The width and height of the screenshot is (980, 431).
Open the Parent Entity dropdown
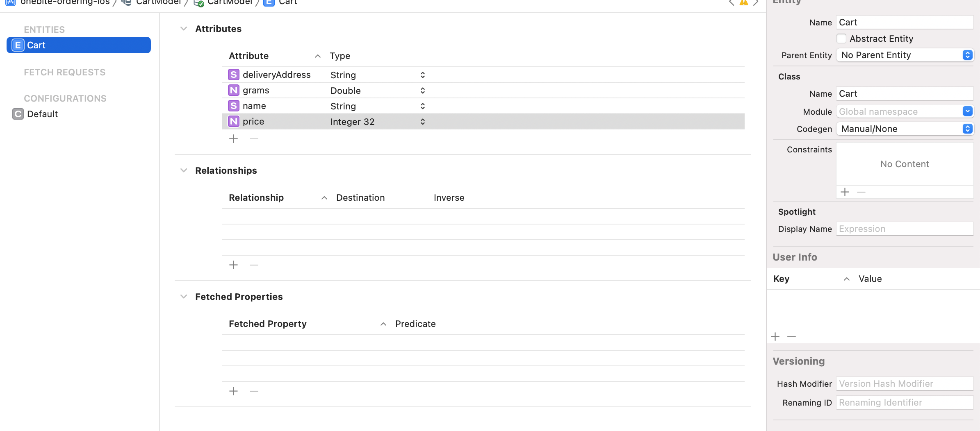pyautogui.click(x=905, y=55)
